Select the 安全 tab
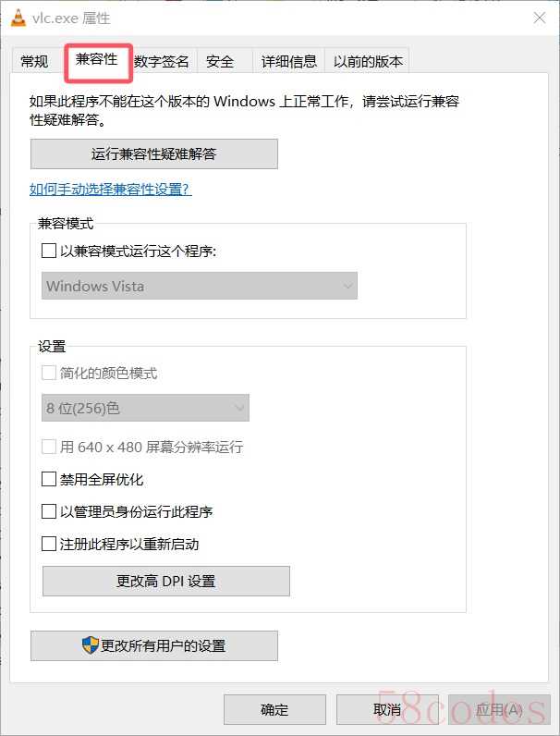The height and width of the screenshot is (736, 560). pos(220,62)
